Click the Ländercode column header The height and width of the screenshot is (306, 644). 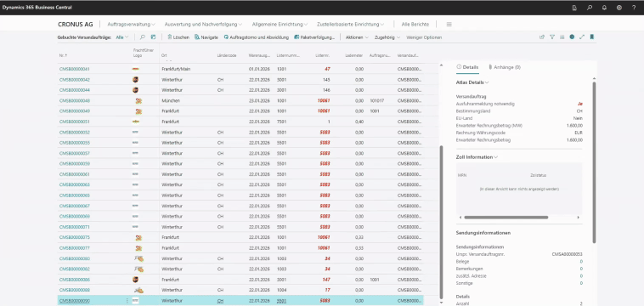coord(226,55)
